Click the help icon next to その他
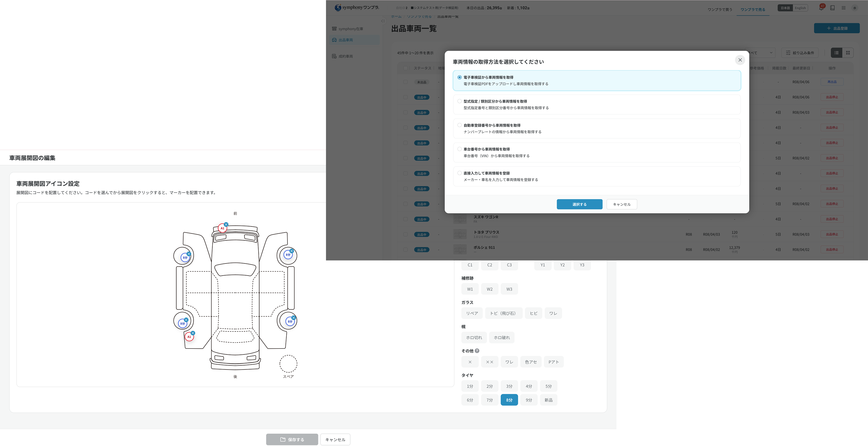This screenshot has height=446, width=868. pyautogui.click(x=477, y=351)
